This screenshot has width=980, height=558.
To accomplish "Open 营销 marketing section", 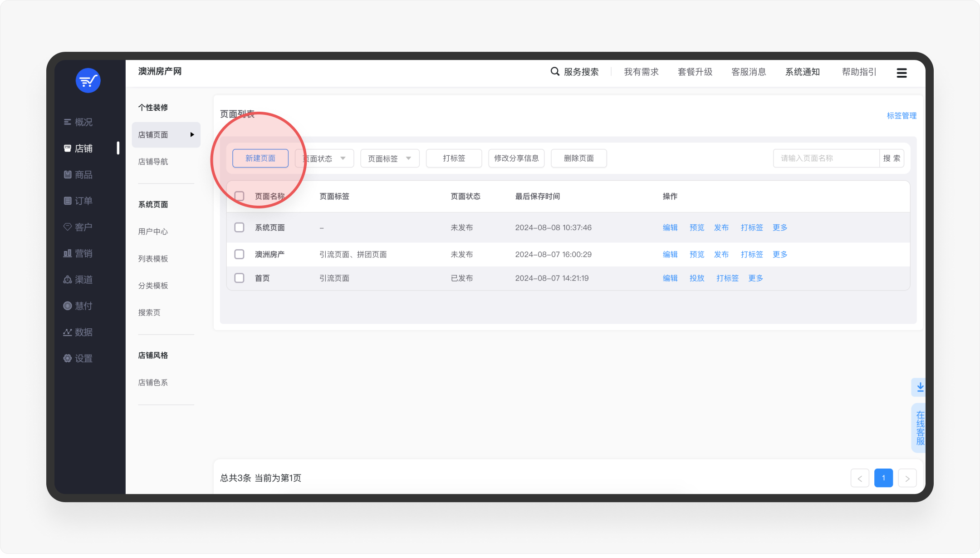I will coord(78,253).
